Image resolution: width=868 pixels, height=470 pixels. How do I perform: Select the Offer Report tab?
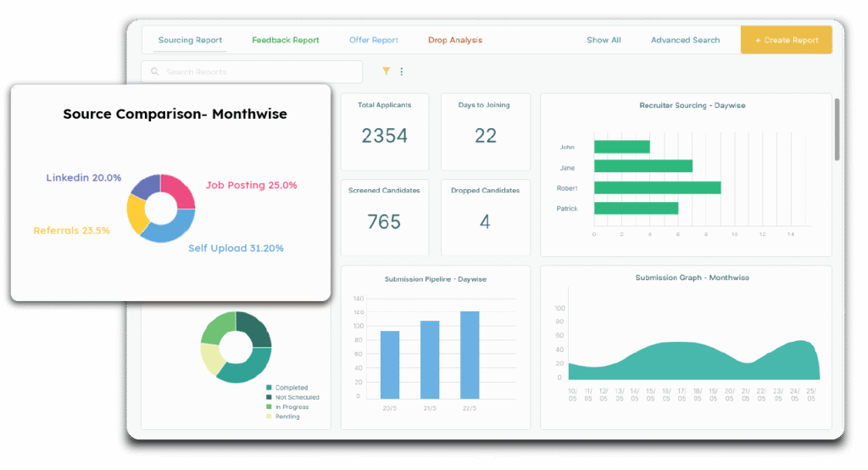374,40
